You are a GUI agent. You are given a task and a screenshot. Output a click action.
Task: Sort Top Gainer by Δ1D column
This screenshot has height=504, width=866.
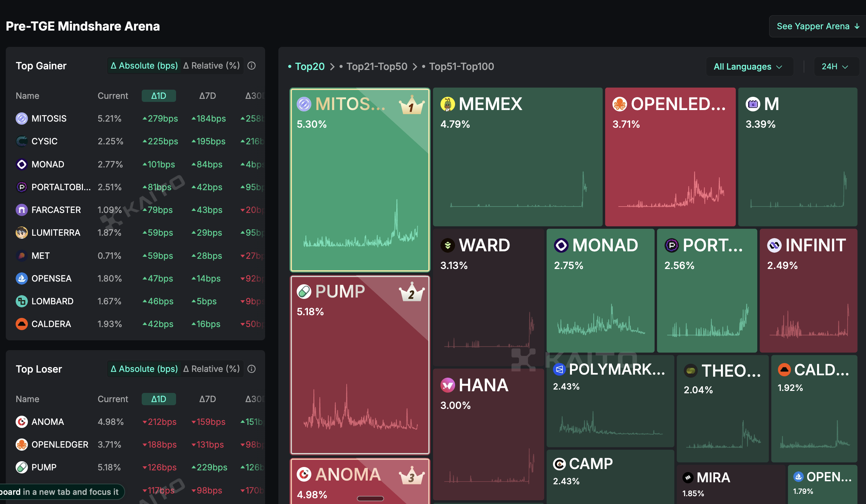pyautogui.click(x=159, y=96)
